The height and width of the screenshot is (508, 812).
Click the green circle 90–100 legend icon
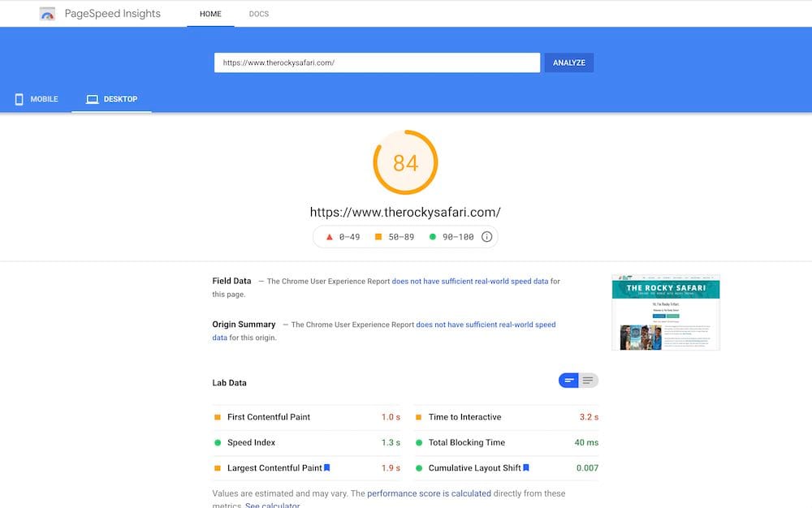pos(433,237)
